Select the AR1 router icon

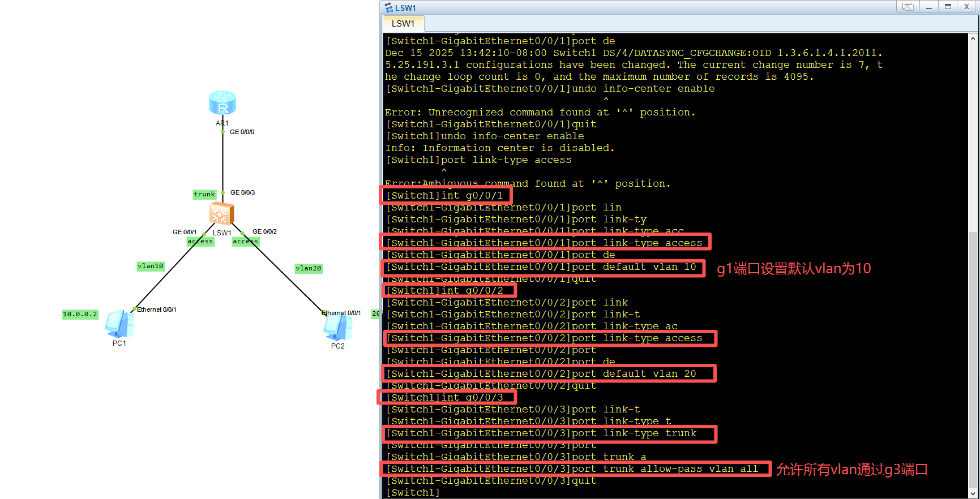tap(222, 103)
